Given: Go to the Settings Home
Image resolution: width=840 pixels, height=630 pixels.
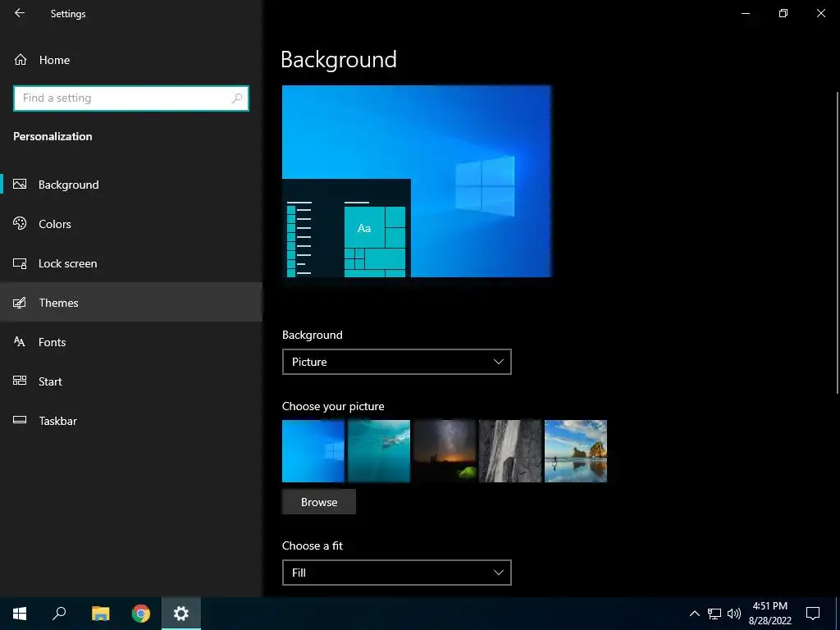Looking at the screenshot, I should (131, 59).
